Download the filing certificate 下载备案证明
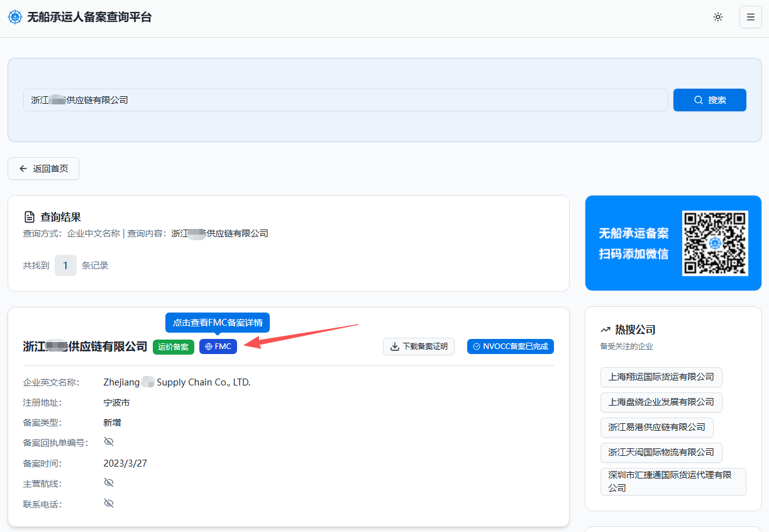This screenshot has width=769, height=532. (419, 346)
